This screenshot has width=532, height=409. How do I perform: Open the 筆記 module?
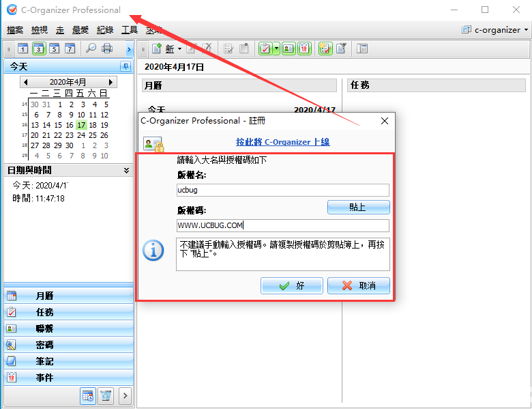68,361
